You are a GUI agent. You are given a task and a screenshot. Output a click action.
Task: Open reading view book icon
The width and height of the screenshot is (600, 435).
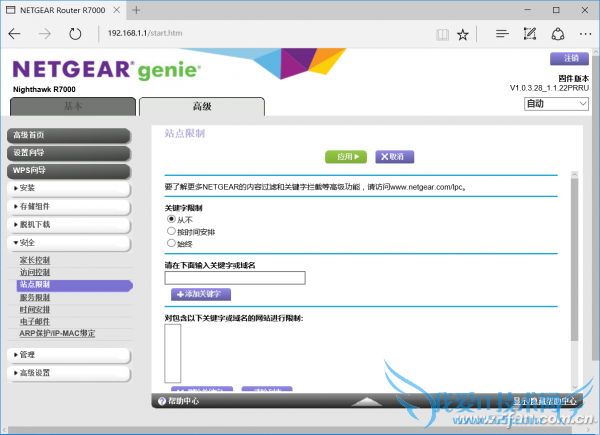[x=442, y=35]
